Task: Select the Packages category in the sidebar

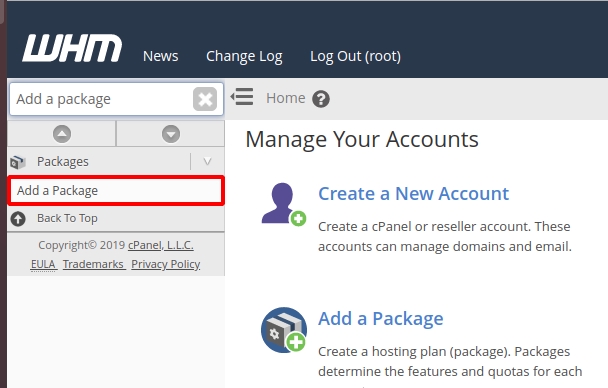Action: (63, 162)
